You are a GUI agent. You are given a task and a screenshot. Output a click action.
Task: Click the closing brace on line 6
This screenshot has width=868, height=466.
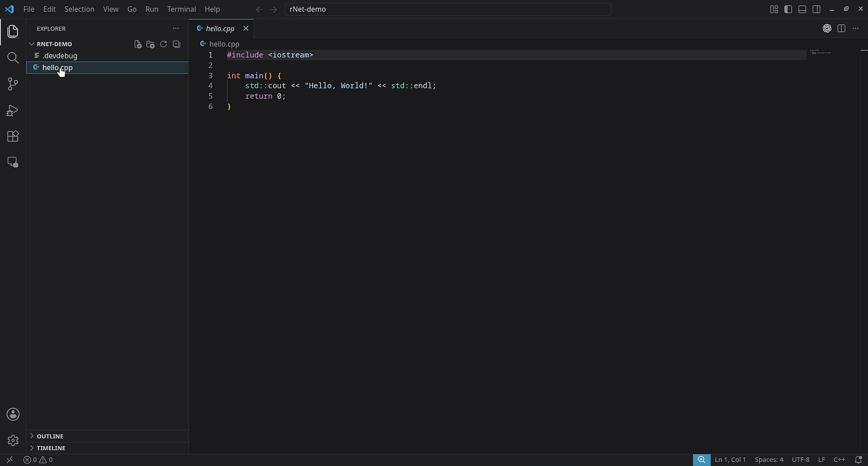(x=229, y=107)
